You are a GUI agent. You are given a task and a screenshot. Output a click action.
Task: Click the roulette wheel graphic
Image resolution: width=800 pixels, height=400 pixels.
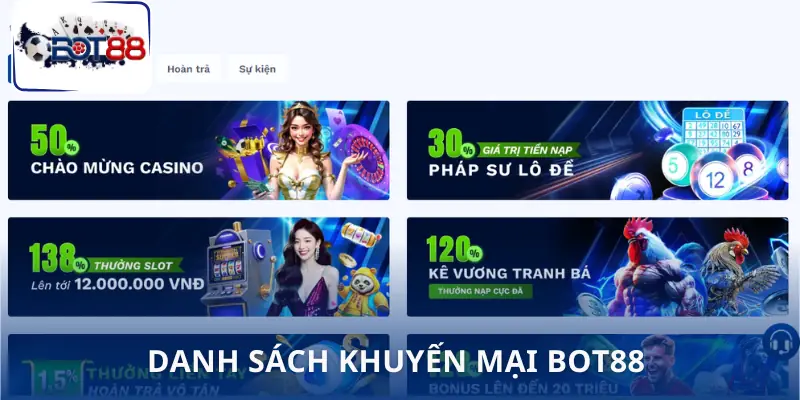(x=364, y=157)
